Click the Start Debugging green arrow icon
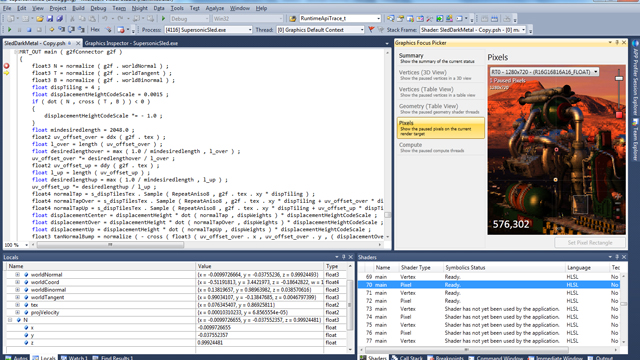Image resolution: width=640 pixels, height=360 pixels. coord(163,19)
